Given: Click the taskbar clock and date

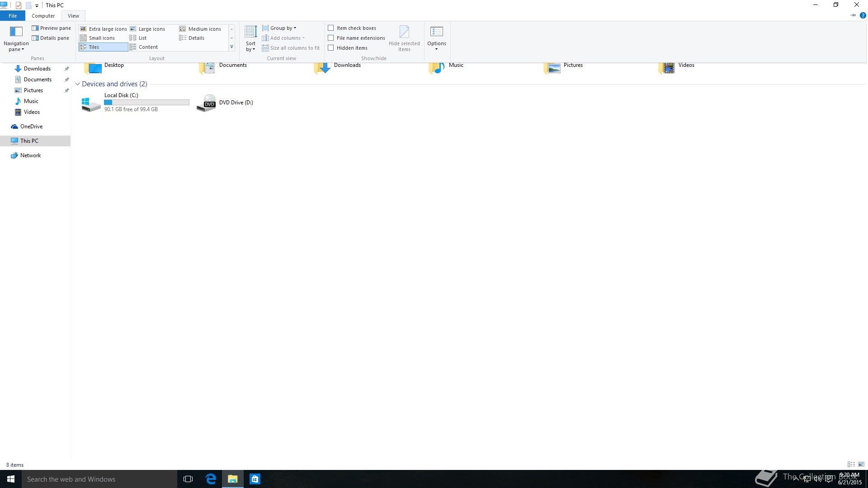Looking at the screenshot, I should coord(849,479).
